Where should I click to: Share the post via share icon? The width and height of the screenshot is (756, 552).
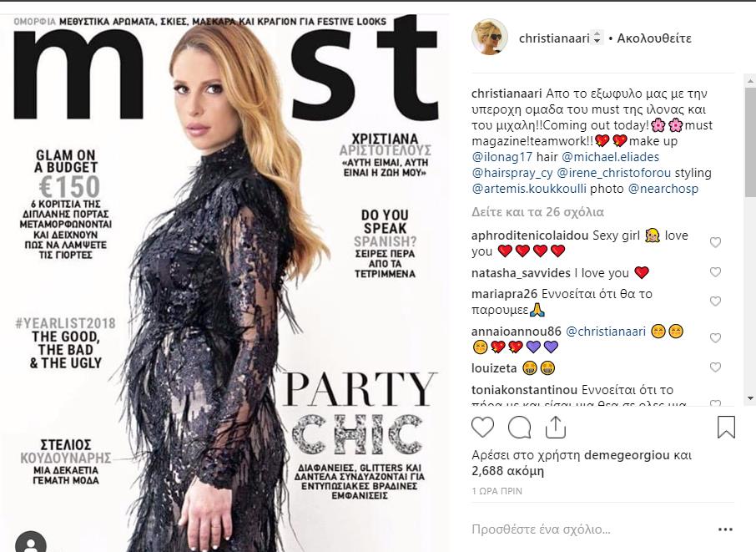556,427
